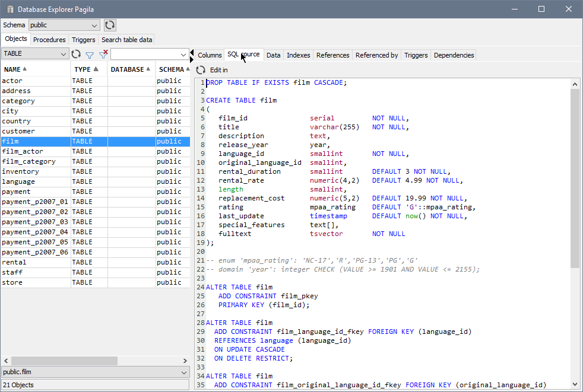
Task: Sort the list by the NAME column header
Action: (35, 69)
